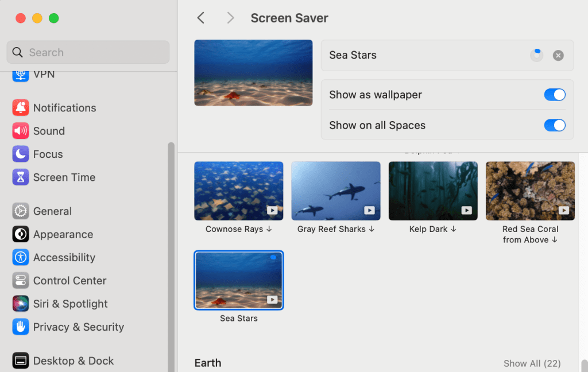Click the sidebar Search field
Viewport: 588px width, 372px height.
(88, 52)
